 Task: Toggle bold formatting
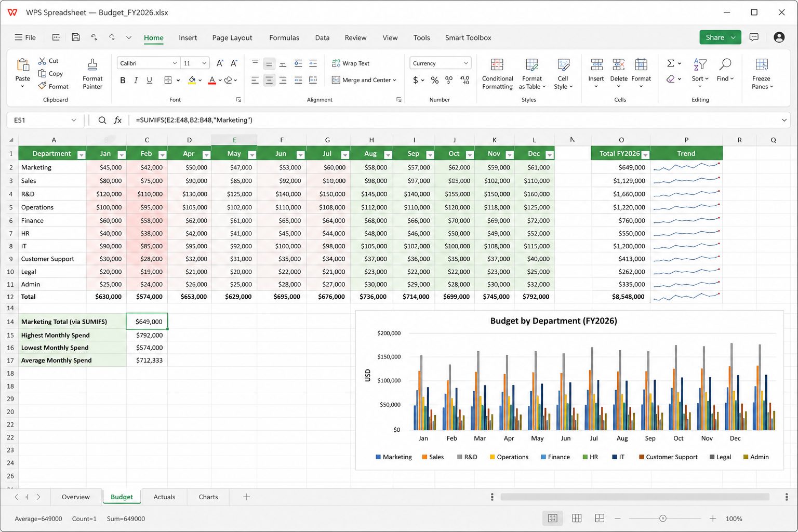[123, 80]
